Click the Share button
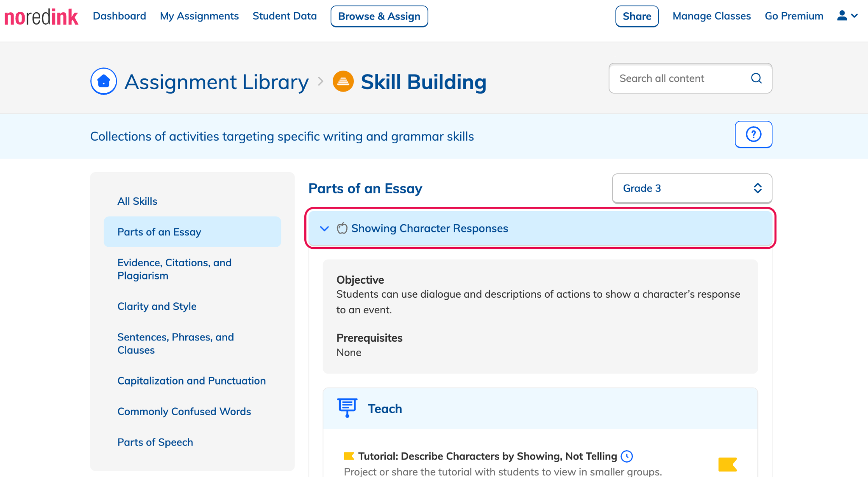Screen dimensions: 868x477 pyautogui.click(x=637, y=16)
